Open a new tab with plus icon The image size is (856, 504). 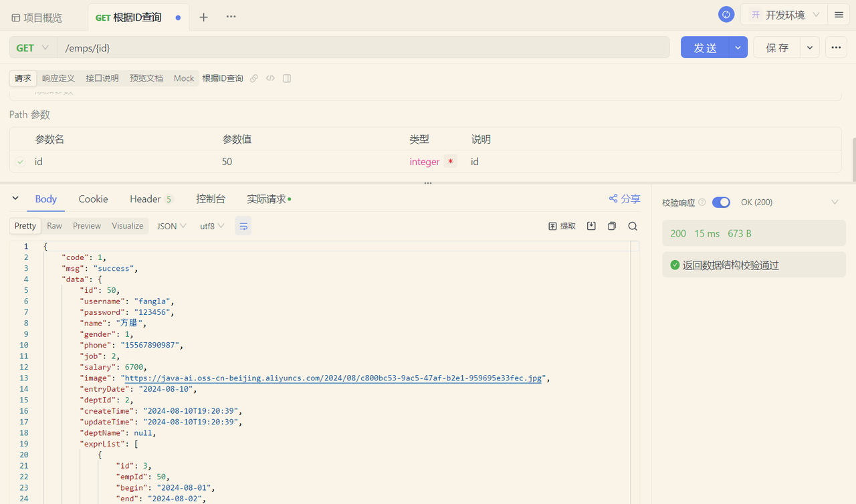coord(204,17)
